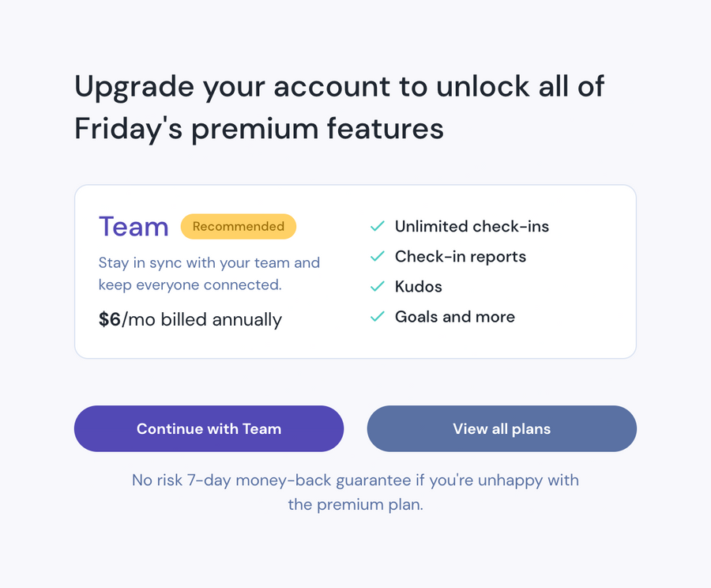Image resolution: width=711 pixels, height=588 pixels.
Task: Click the Unlimited check-ins feature label
Action: 472,226
